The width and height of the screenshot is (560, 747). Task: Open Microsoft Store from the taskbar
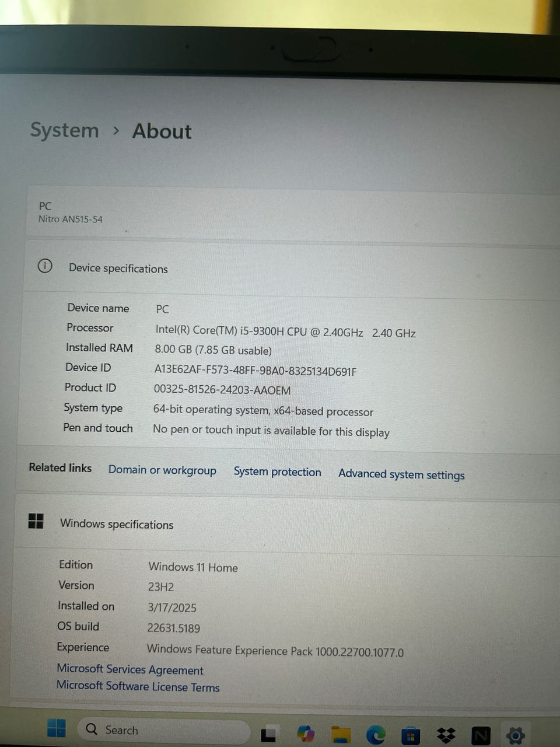point(411,736)
